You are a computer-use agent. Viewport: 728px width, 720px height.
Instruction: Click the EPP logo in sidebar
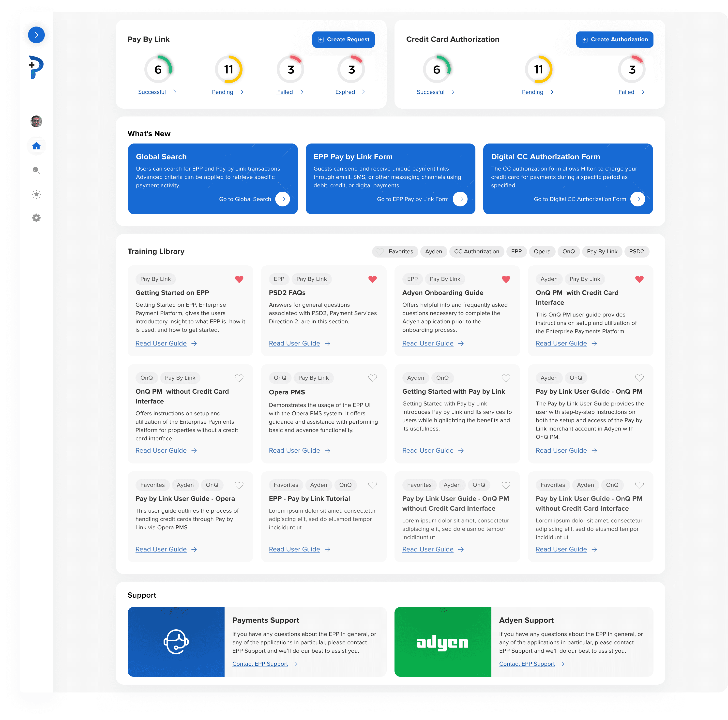click(x=36, y=67)
